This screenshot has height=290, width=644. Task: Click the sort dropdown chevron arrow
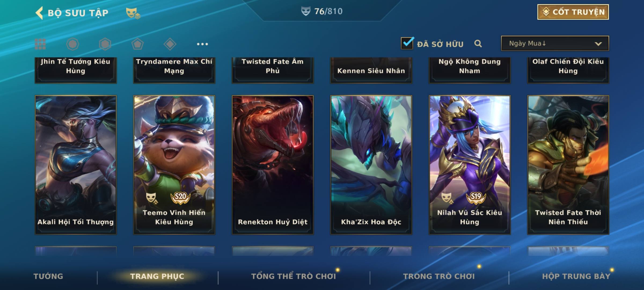coord(598,44)
